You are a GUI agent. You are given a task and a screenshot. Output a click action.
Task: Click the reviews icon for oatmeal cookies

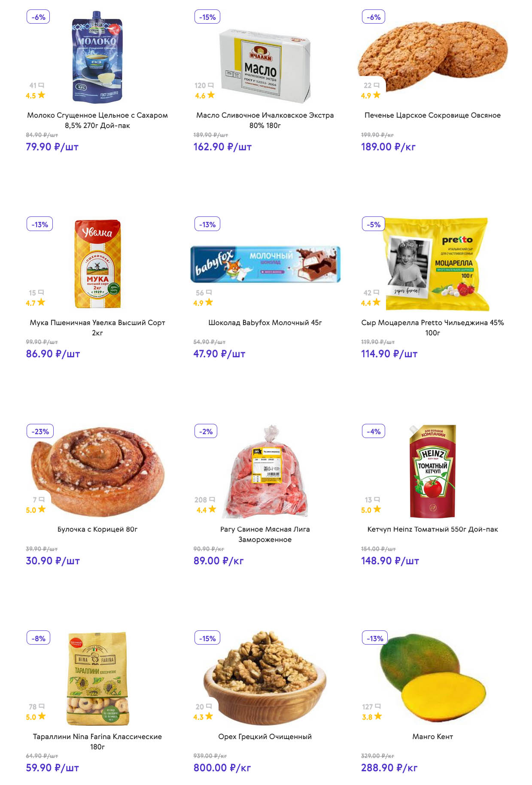(x=377, y=85)
